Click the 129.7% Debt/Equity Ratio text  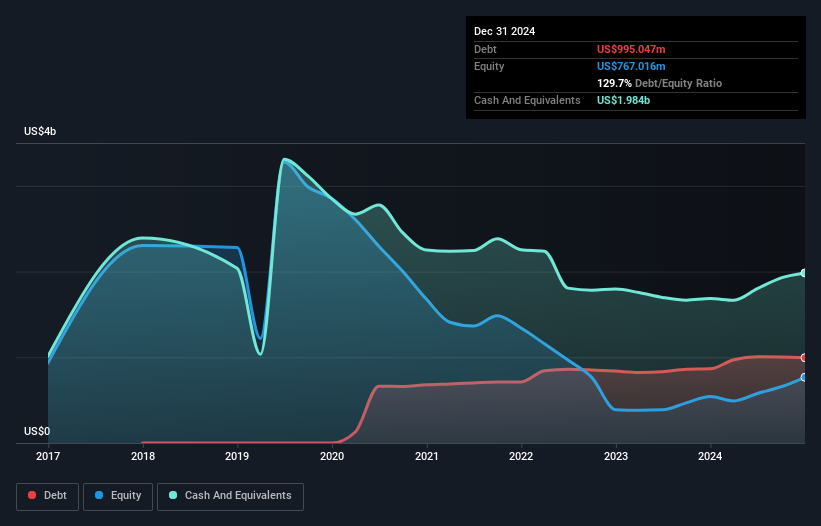[659, 83]
